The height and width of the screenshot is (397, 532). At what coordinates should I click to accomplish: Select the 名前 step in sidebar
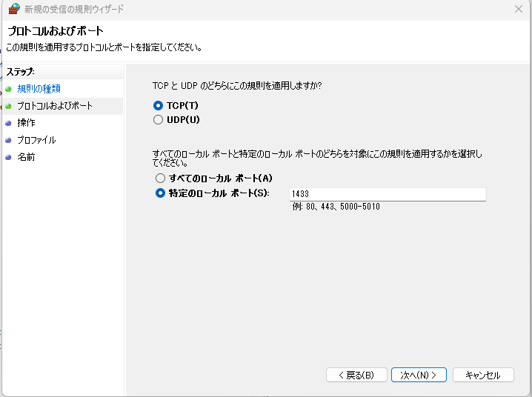pyautogui.click(x=26, y=157)
